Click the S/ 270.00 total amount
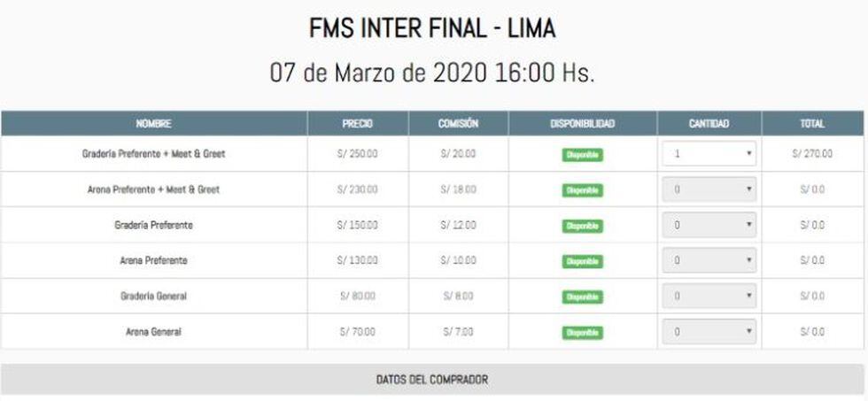The image size is (868, 401). [x=812, y=154]
